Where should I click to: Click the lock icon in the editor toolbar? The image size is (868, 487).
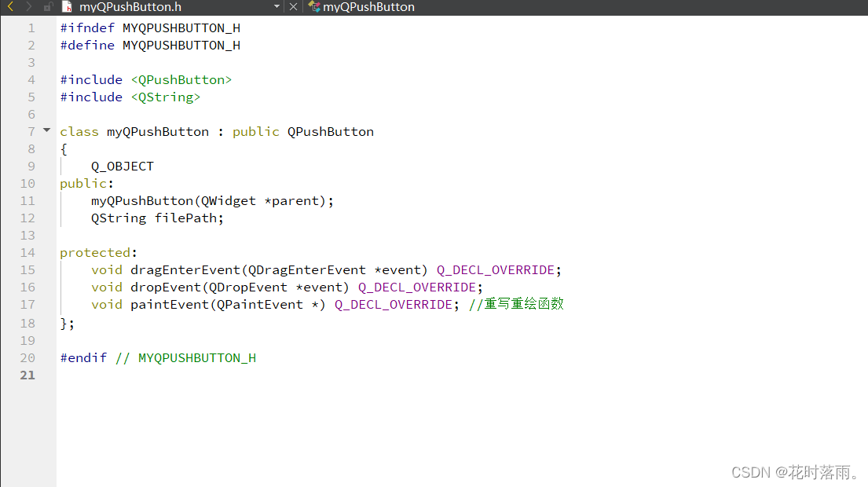point(47,6)
